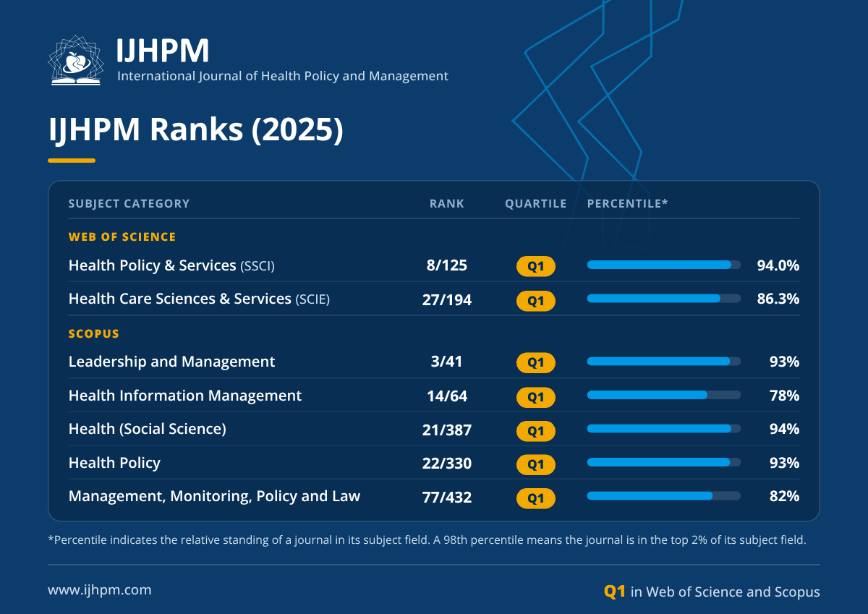Screen dimensions: 868x614
Task: Select the Health (Social Science) row label
Action: (148, 429)
